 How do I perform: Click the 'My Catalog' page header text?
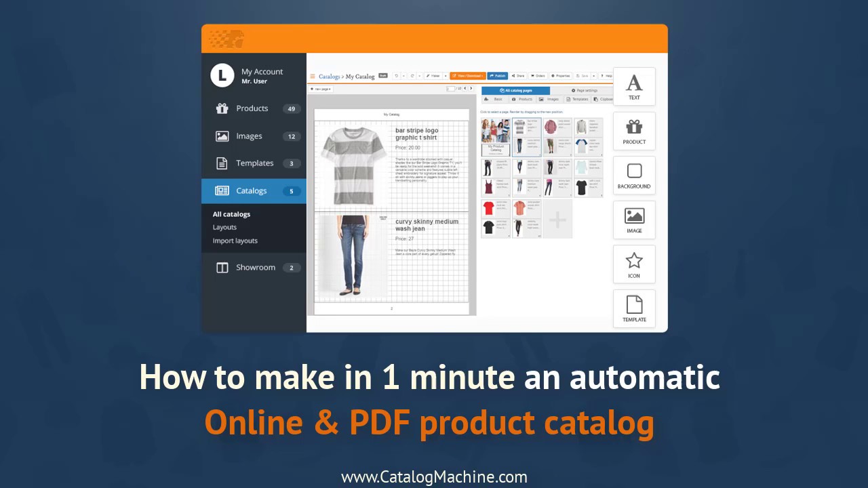(391, 115)
